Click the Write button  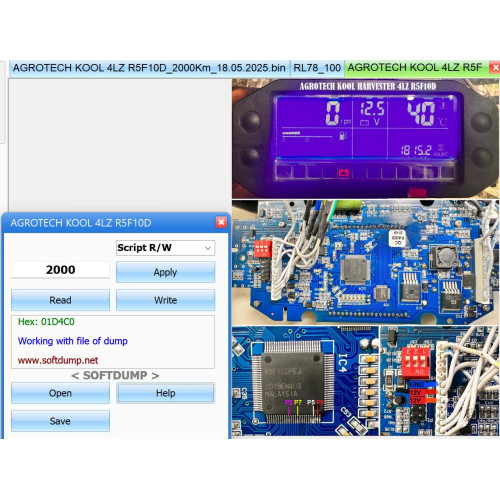(x=165, y=300)
